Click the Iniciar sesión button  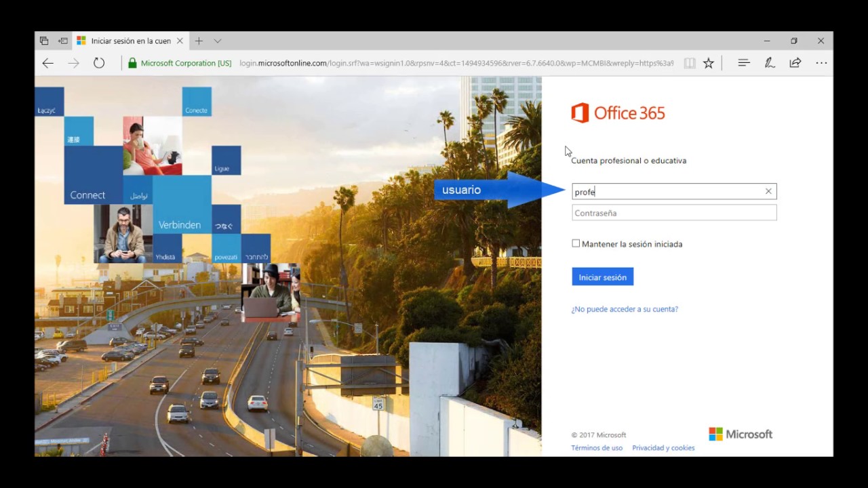click(x=602, y=277)
